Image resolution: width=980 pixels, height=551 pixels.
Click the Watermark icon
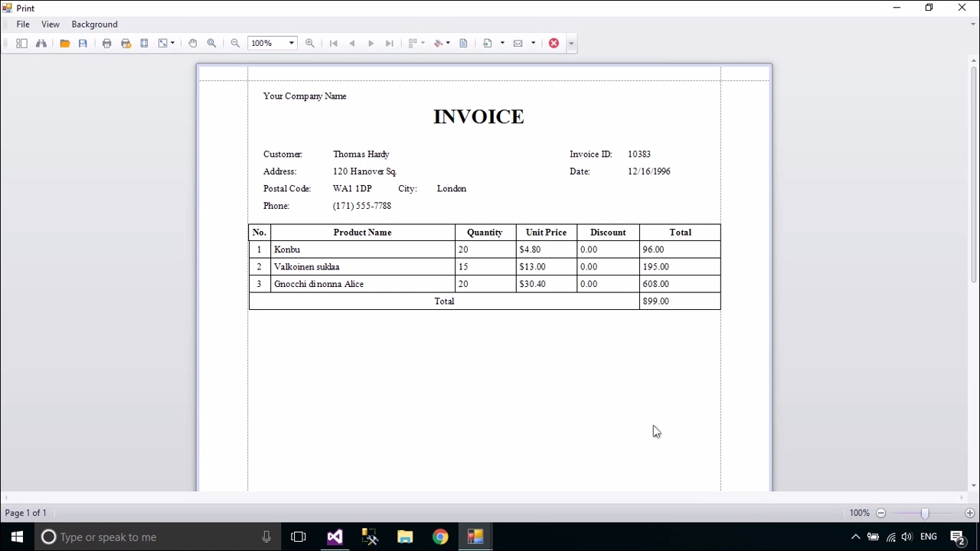[463, 44]
